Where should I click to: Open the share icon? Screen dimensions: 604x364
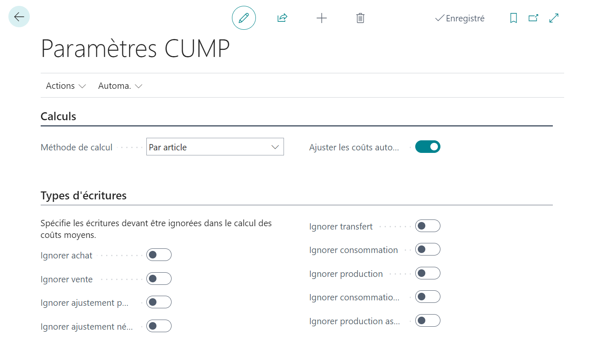(282, 18)
